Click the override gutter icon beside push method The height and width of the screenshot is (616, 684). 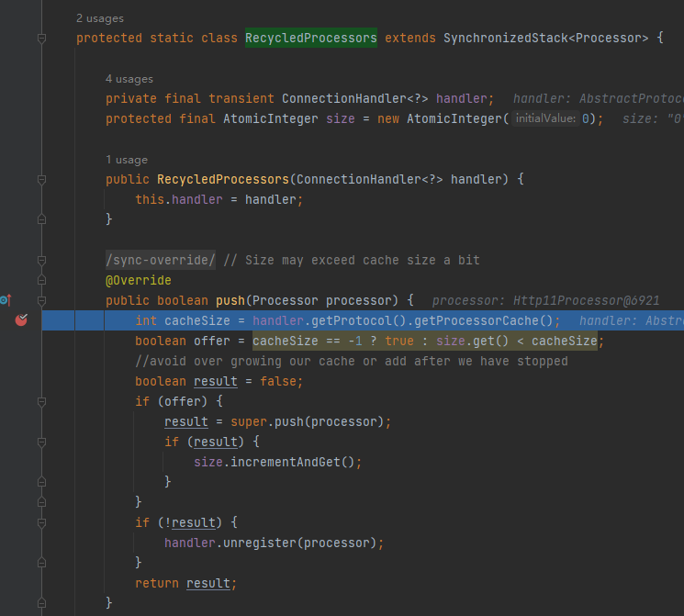(6, 300)
